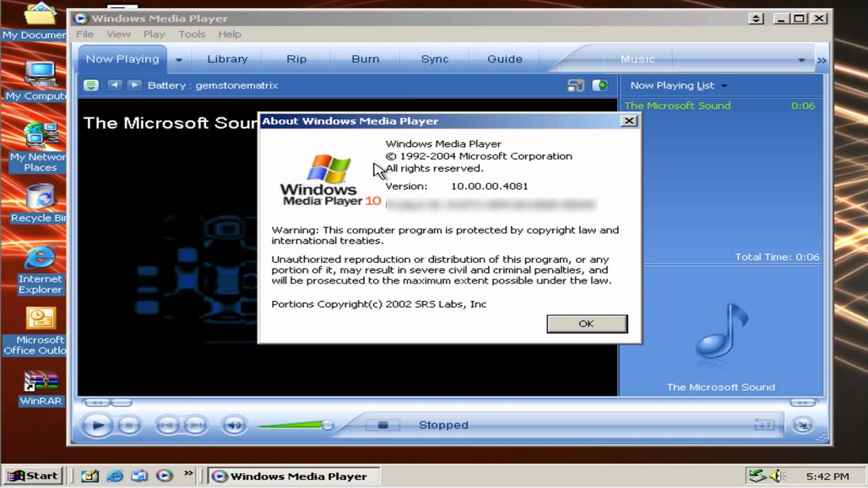Click the Total Time: 0:06 label
This screenshot has height=488, width=868.
777,257
